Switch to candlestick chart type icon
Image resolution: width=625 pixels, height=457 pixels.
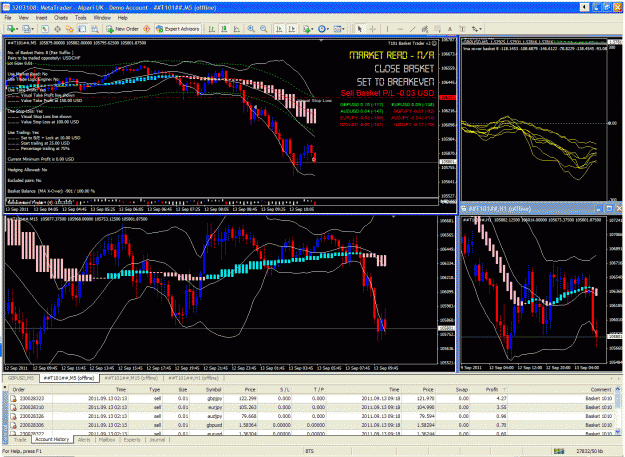pyautogui.click(x=224, y=29)
